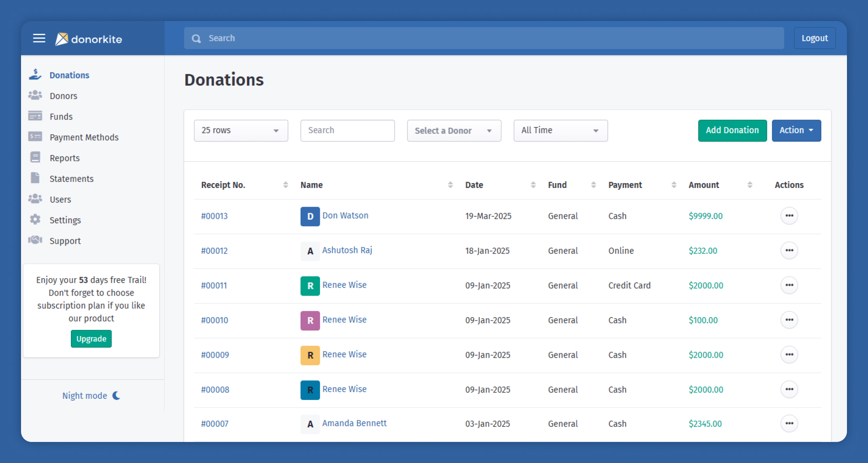This screenshot has width=868, height=463.
Task: Click the Statements document icon
Action: tap(35, 178)
